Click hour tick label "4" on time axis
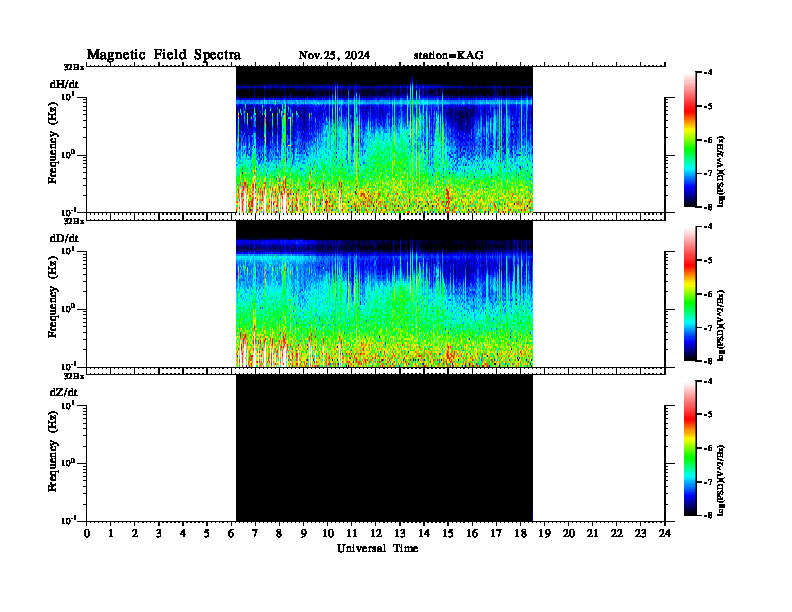Screen dimensions: 792x612 click(183, 534)
